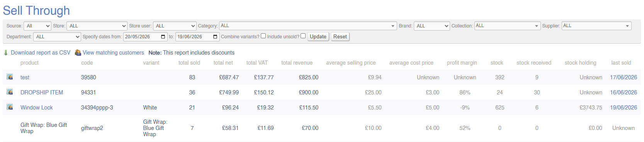644x142 pixels.
Task: Click the matching customers people icon
Action: [78, 53]
